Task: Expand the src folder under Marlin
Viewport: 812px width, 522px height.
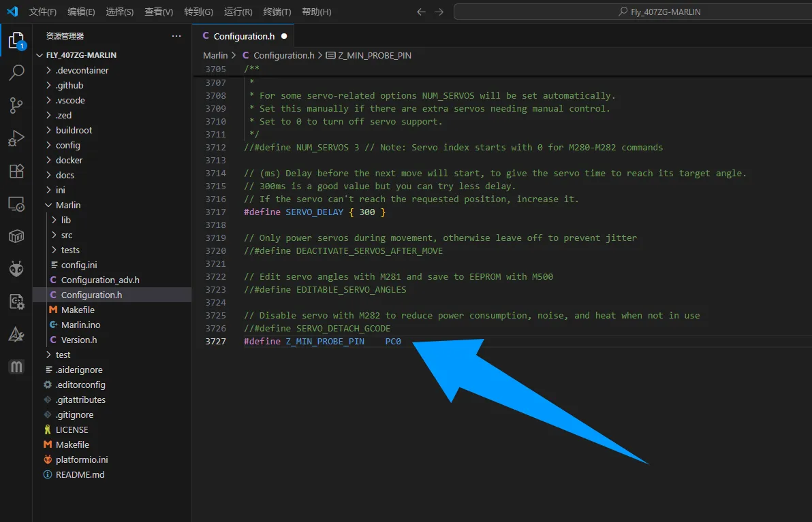Action: 67,235
